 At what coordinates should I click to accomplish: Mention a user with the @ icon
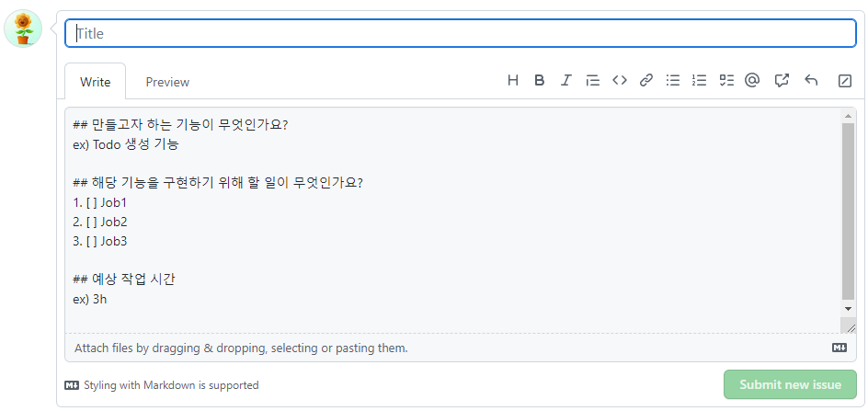[x=752, y=81]
